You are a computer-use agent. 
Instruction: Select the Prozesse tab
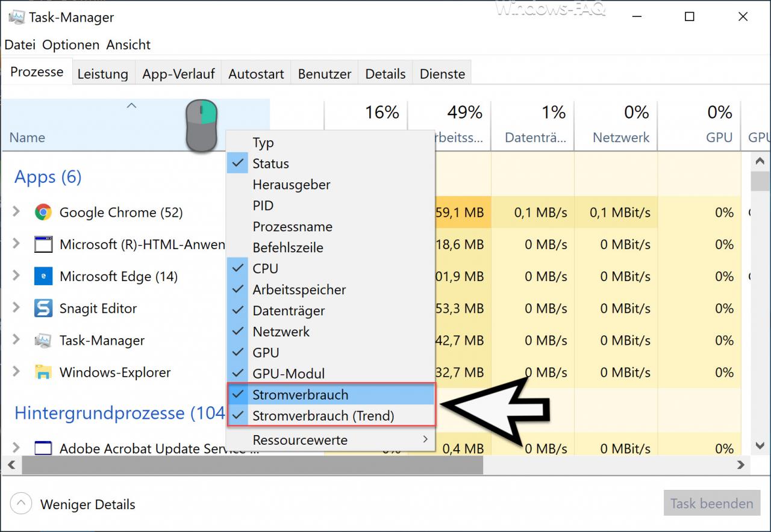tap(37, 72)
